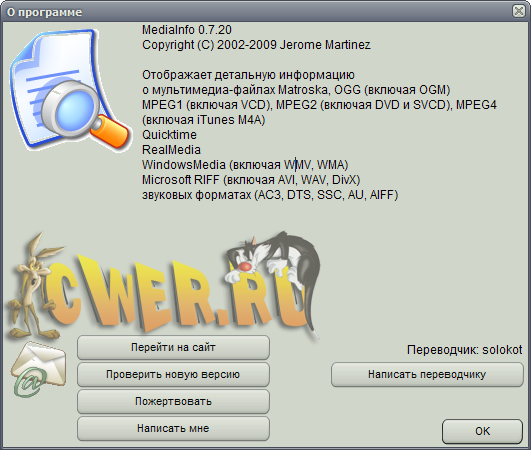Click the Copyright Jerome Martinez line
This screenshot has height=450, width=531.
pos(256,45)
